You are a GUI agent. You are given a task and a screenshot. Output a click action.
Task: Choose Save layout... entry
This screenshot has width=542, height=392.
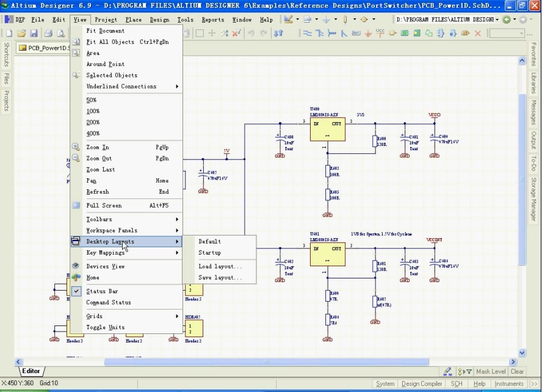[x=220, y=277]
